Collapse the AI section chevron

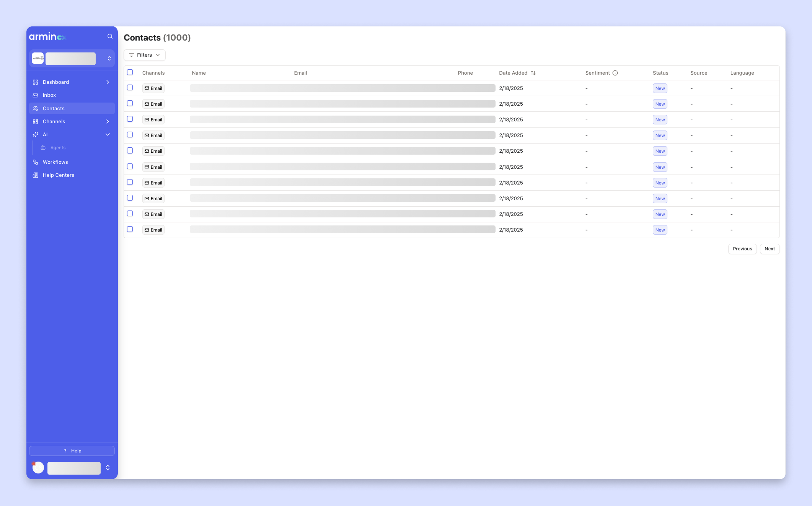click(108, 135)
